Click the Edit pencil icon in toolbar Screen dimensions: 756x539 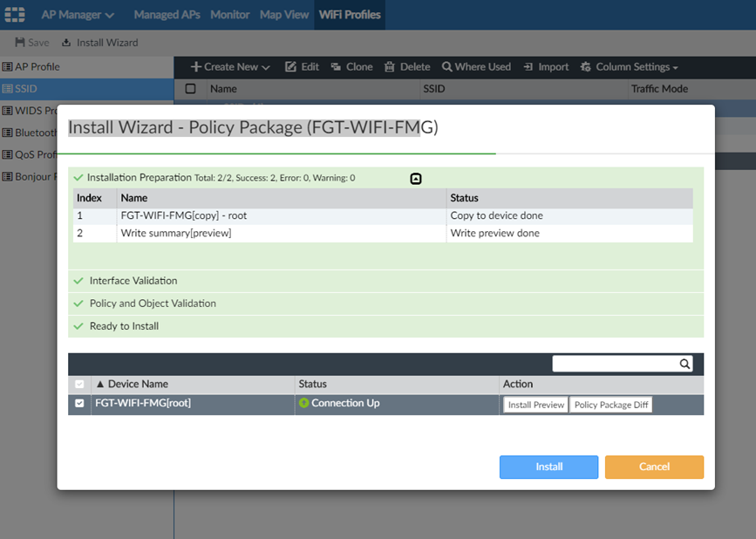(291, 67)
